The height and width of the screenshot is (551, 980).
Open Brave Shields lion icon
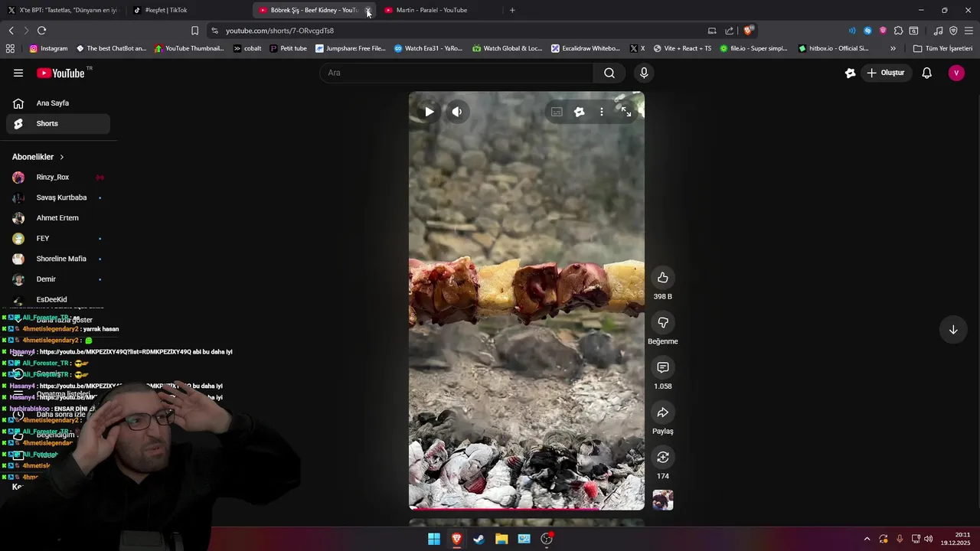click(x=748, y=31)
